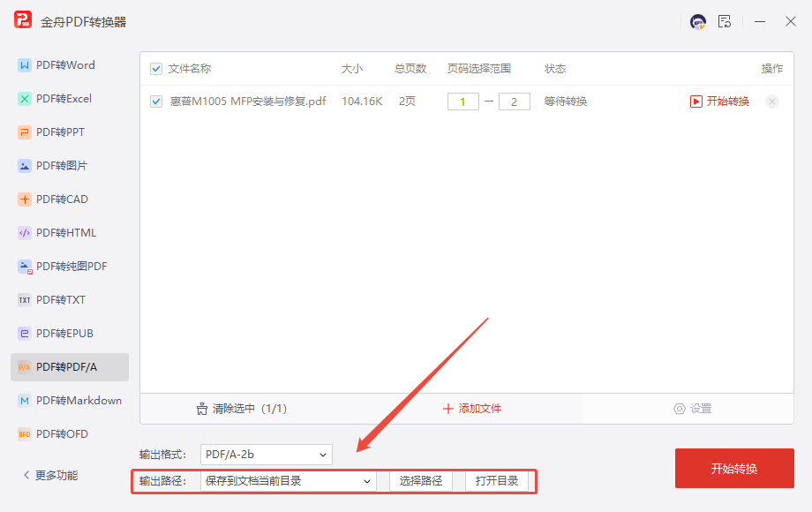
Task: Switch to PDF转EPUB mode
Action: [70, 334]
